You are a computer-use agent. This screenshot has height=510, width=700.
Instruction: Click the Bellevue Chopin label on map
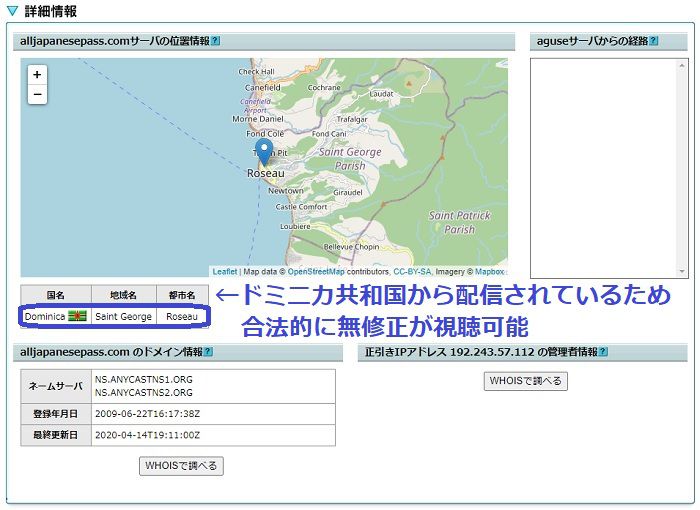351,247
